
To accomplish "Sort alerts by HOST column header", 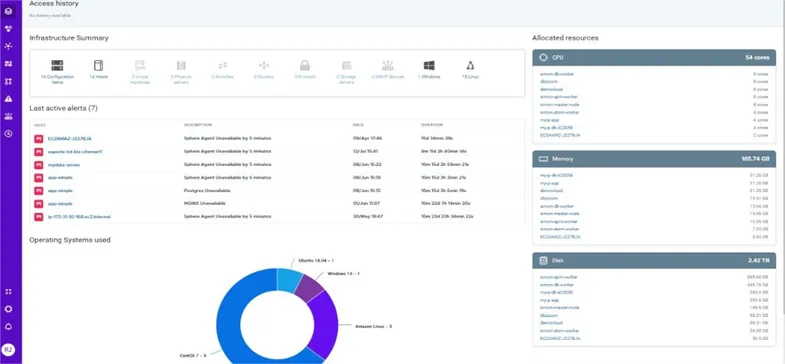I will (40, 125).
